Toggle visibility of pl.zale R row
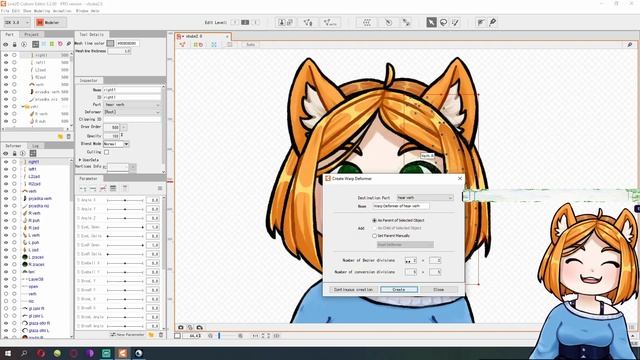This screenshot has width=640, height=360. pos(6,309)
